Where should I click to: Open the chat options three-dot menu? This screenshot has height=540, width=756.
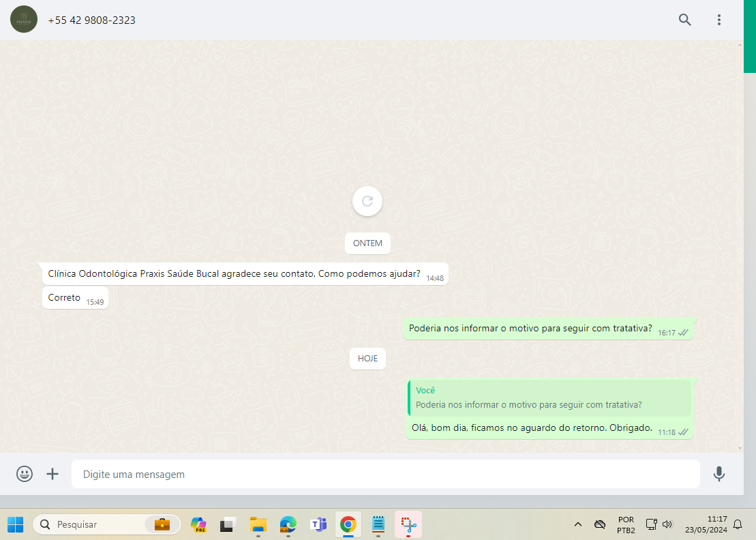719,20
